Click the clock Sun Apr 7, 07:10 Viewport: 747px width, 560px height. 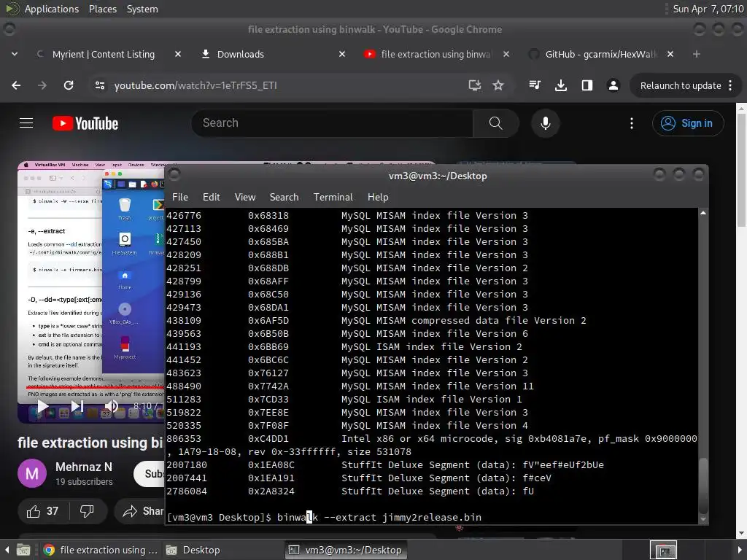pyautogui.click(x=708, y=9)
